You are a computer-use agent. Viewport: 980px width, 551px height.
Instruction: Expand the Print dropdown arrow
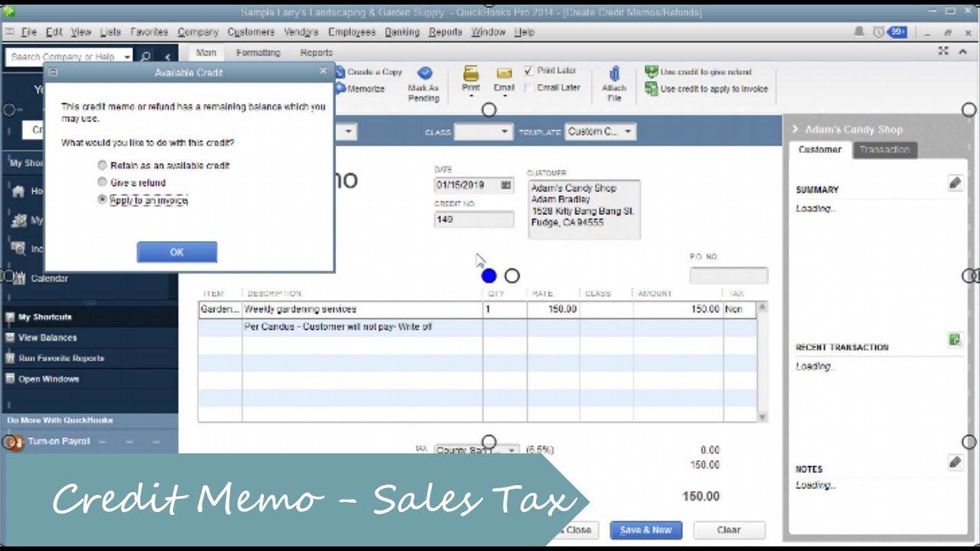(x=471, y=96)
